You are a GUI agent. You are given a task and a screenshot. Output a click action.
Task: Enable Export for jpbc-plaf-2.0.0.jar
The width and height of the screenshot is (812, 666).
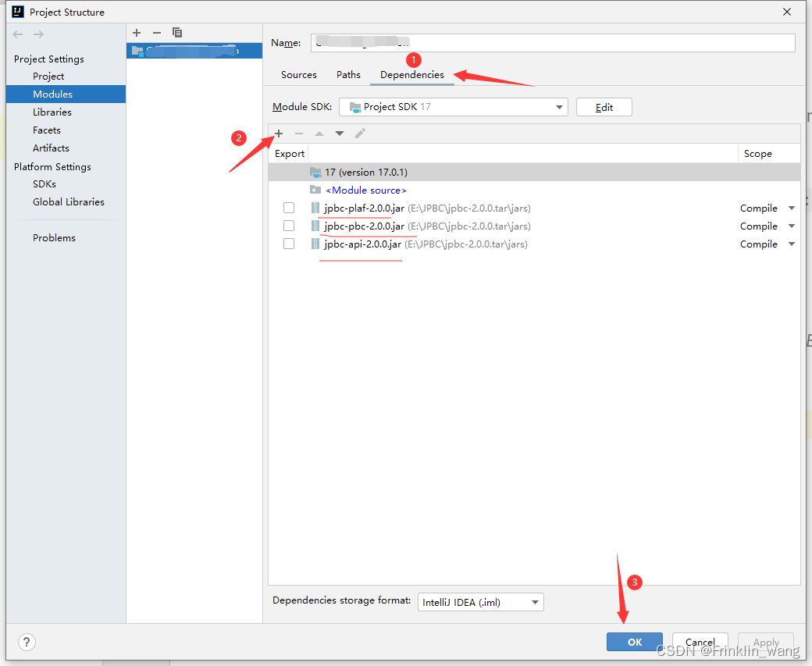tap(289, 208)
